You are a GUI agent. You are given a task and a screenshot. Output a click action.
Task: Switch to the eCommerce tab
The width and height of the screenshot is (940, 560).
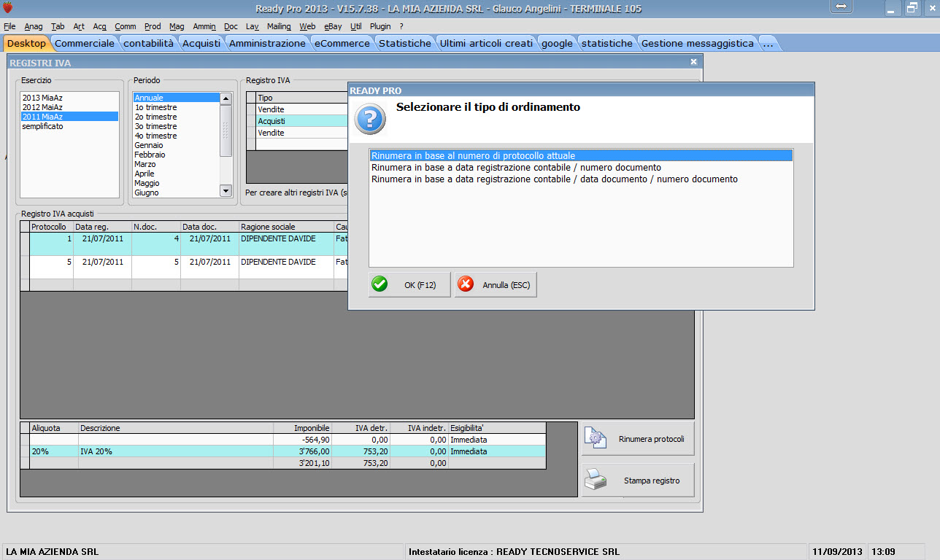point(342,43)
